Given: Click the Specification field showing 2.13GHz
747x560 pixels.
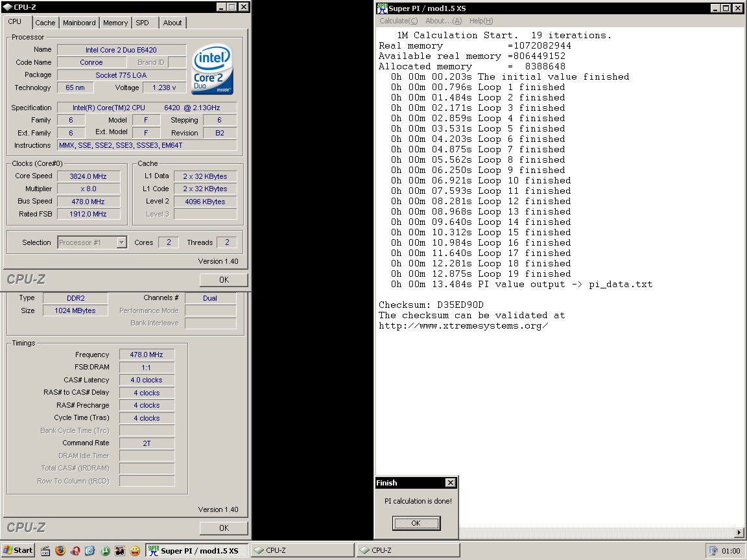Looking at the screenshot, I should point(147,108).
